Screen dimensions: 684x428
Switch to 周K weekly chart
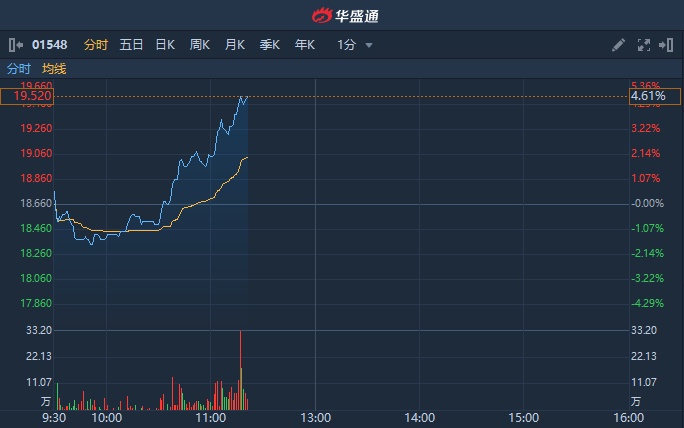click(200, 45)
